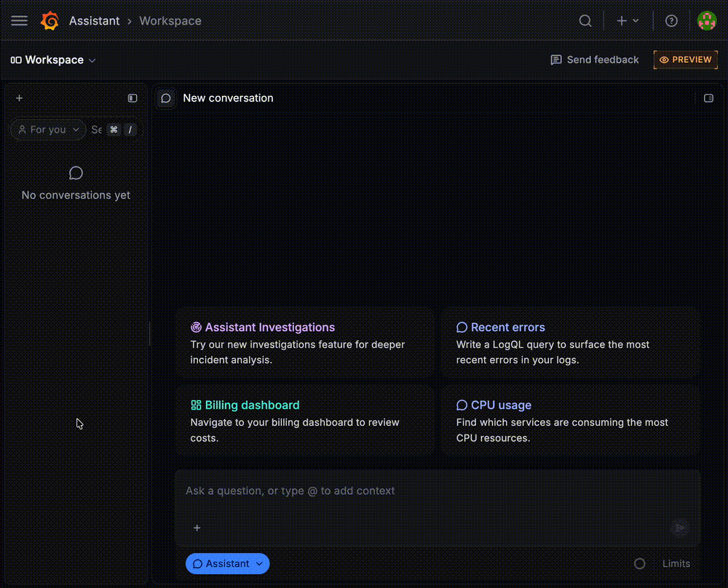
Task: Toggle the right side panel icon
Action: (x=708, y=98)
